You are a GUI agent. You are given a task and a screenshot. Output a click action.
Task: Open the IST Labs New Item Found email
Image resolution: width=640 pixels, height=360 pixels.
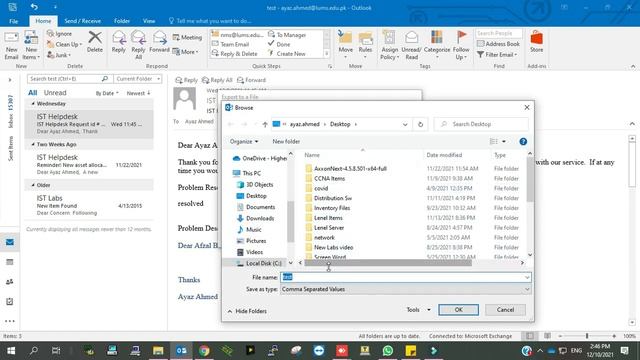point(89,205)
